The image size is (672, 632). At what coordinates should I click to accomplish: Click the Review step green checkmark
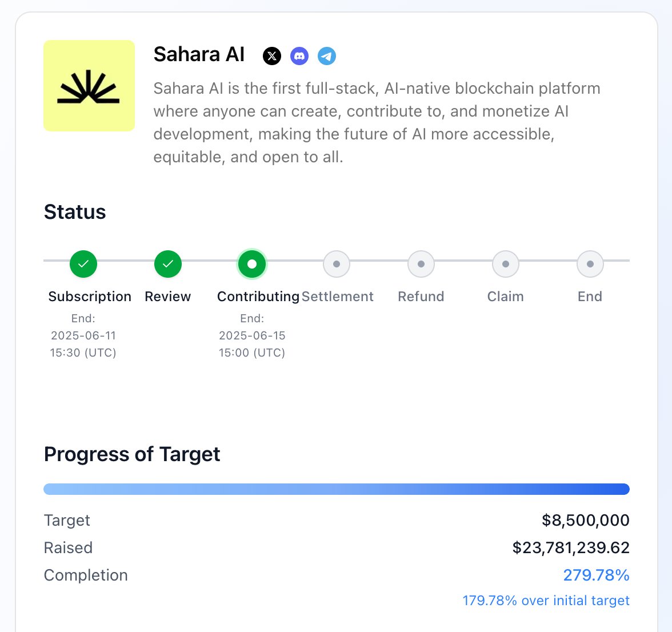167,264
